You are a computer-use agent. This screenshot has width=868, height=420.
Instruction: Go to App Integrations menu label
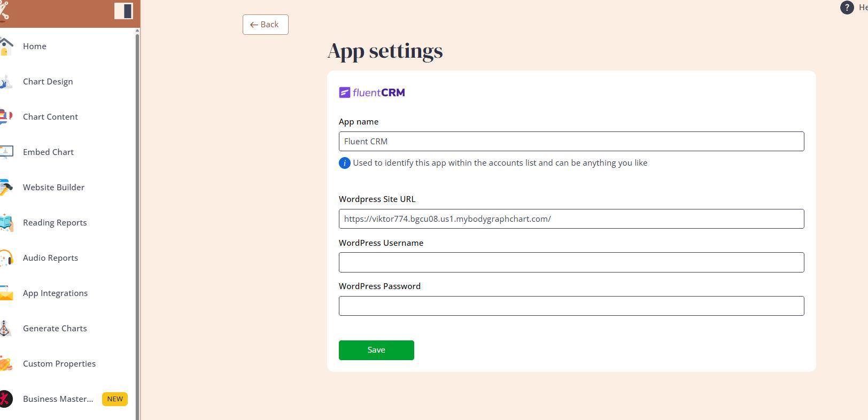tap(55, 293)
